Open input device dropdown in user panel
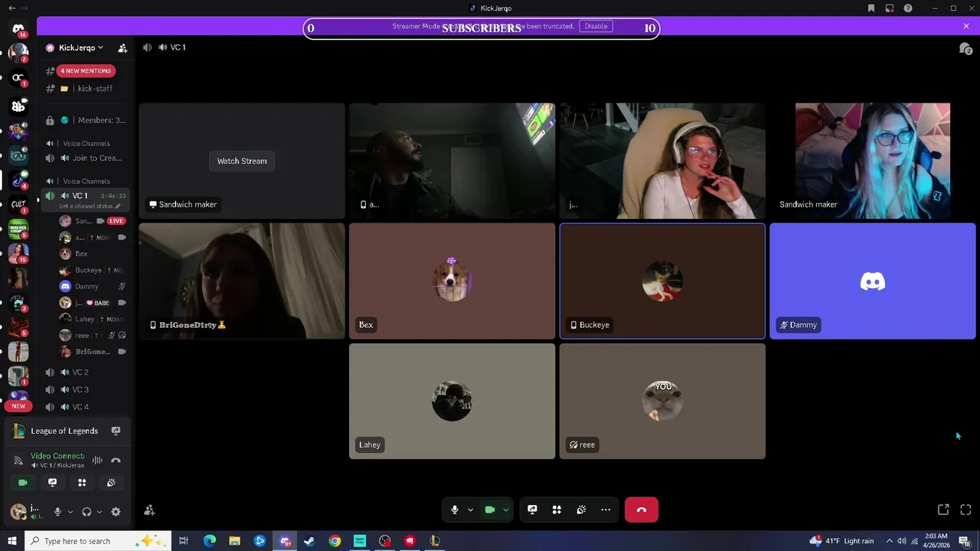This screenshot has height=551, width=980. tap(70, 512)
